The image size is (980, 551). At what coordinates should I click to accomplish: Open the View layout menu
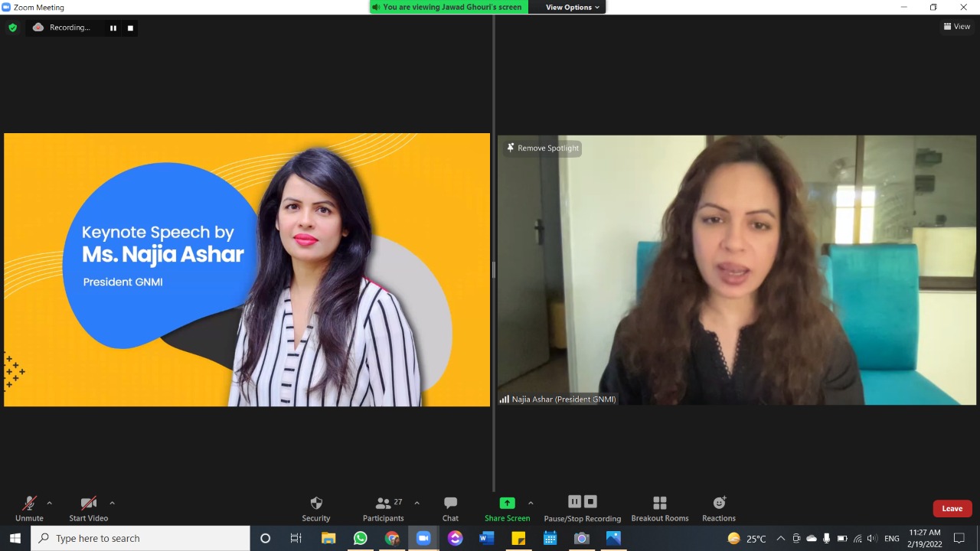(957, 27)
